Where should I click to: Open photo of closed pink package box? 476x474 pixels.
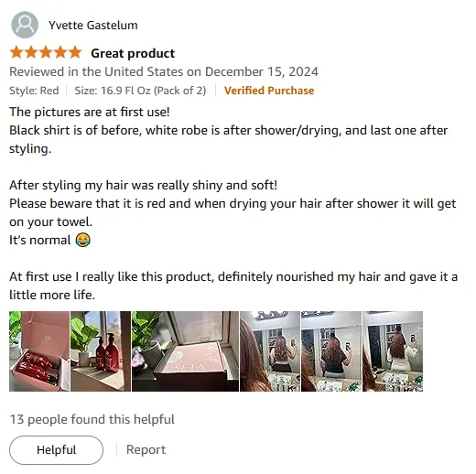pos(185,351)
